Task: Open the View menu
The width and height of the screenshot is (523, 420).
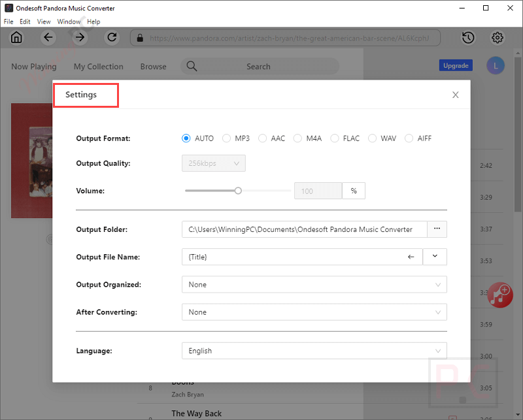Action: [44, 22]
